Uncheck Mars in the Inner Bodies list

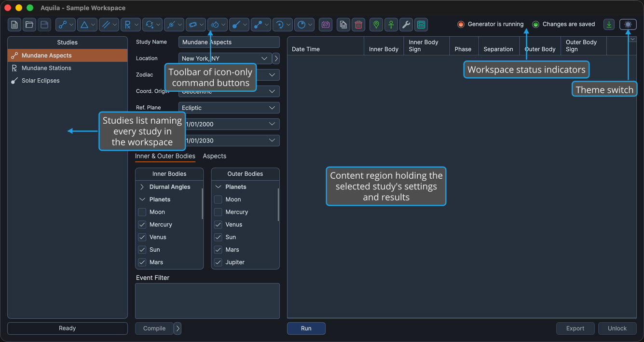[142, 262]
